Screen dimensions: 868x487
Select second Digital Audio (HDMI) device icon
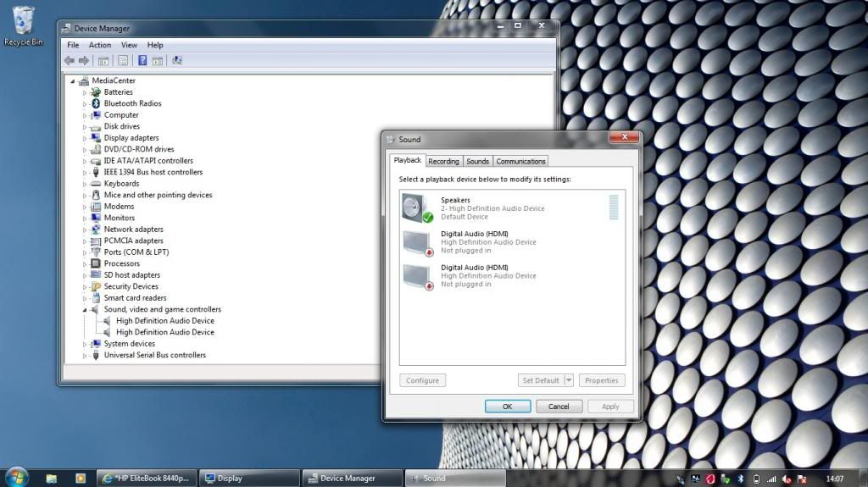pos(417,277)
